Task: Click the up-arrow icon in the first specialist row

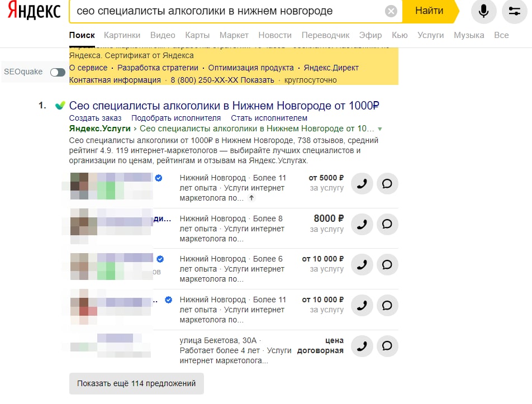Action: (251, 198)
